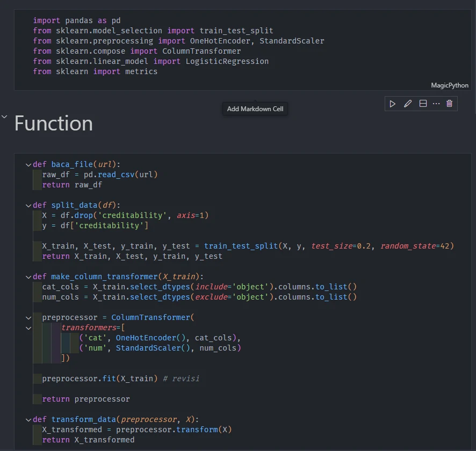Click pd.read_csv(url) call
The width and height of the screenshot is (476, 451).
pos(121,174)
